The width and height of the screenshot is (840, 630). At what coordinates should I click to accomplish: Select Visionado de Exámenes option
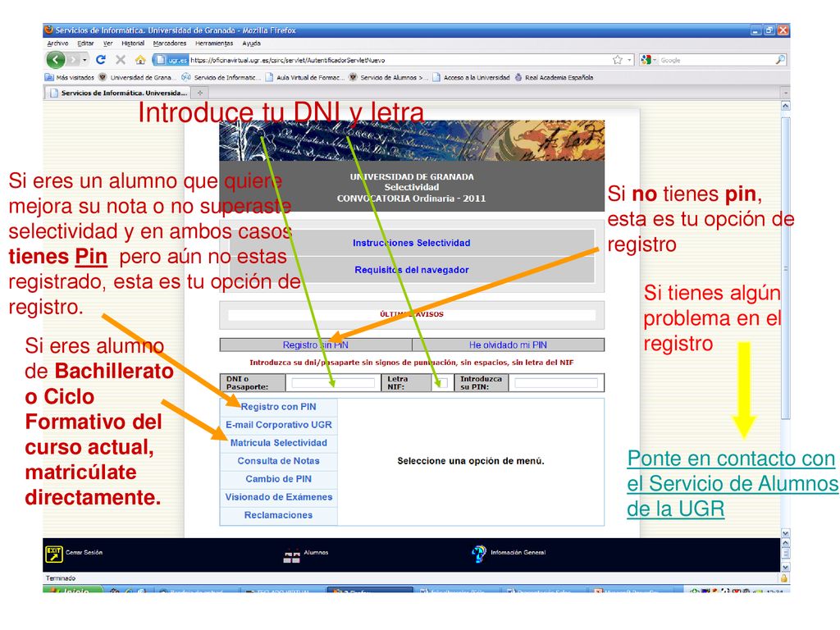279,497
